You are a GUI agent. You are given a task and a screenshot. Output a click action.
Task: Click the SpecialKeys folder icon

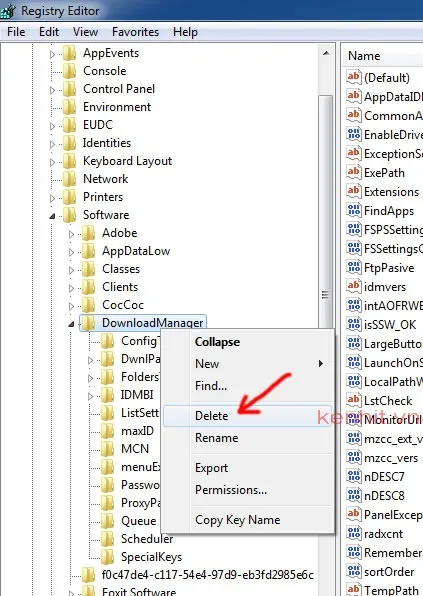108,556
